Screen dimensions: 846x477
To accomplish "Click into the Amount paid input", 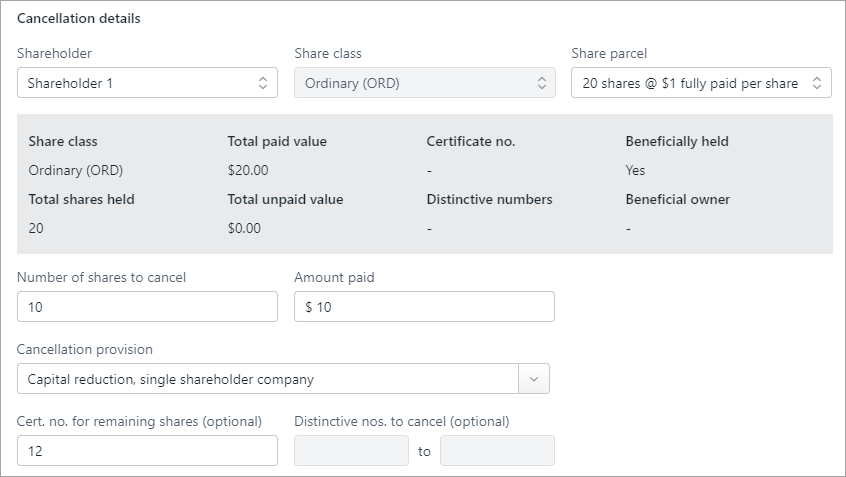I will [424, 307].
